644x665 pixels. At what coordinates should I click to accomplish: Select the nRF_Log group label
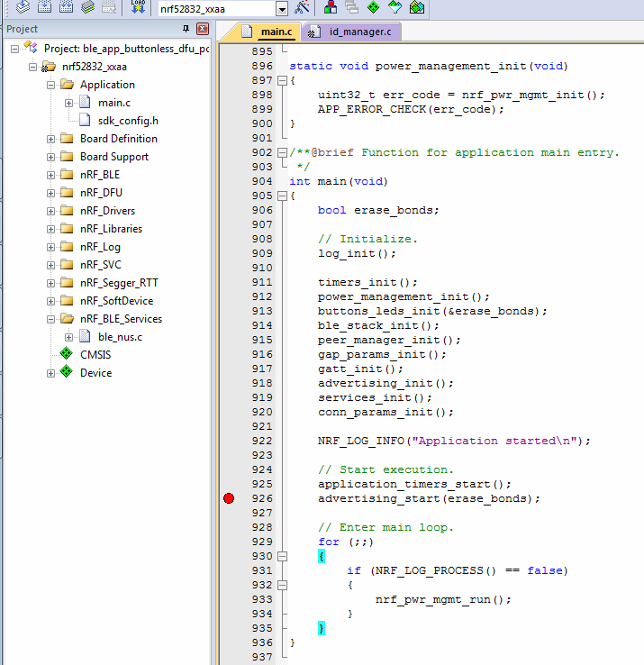[101, 247]
